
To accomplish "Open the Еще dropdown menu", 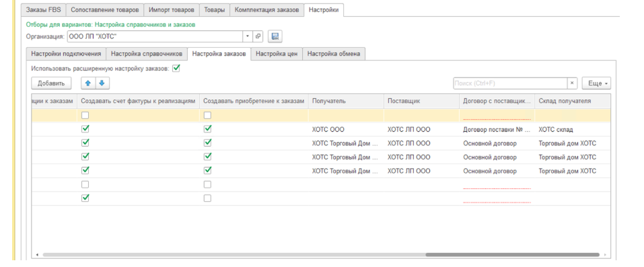I will click(x=596, y=83).
